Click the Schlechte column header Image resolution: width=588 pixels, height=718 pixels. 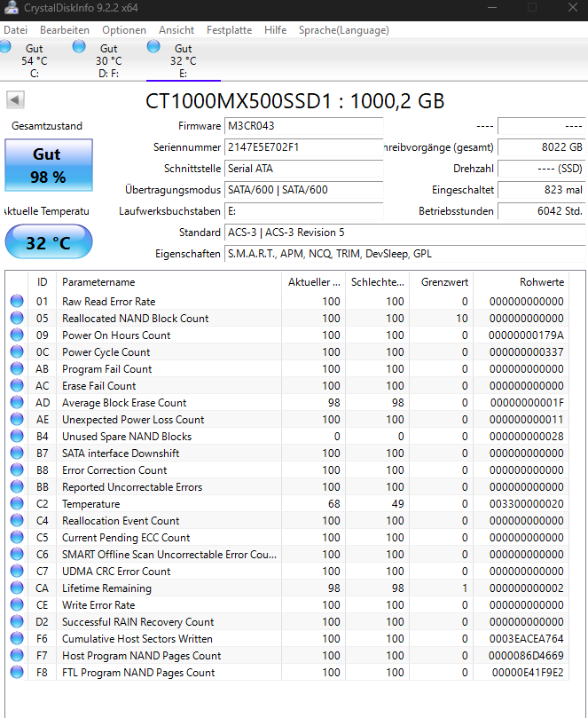click(378, 282)
